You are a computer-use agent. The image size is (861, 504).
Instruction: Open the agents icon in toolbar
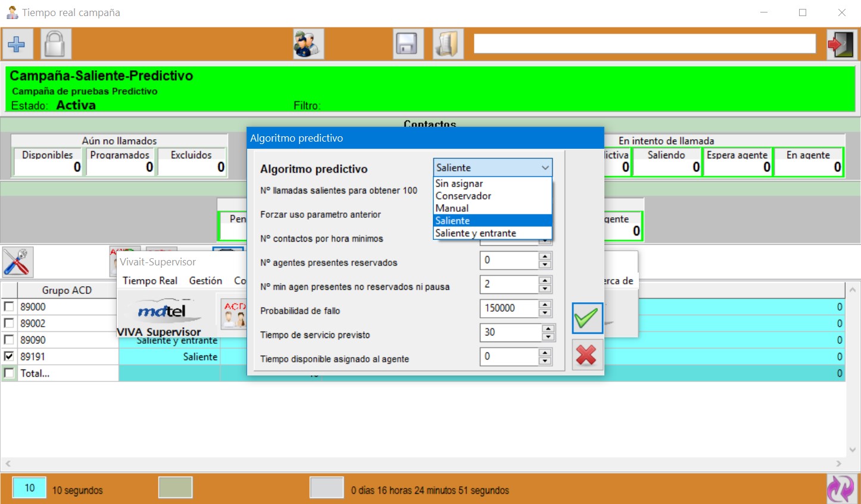308,44
